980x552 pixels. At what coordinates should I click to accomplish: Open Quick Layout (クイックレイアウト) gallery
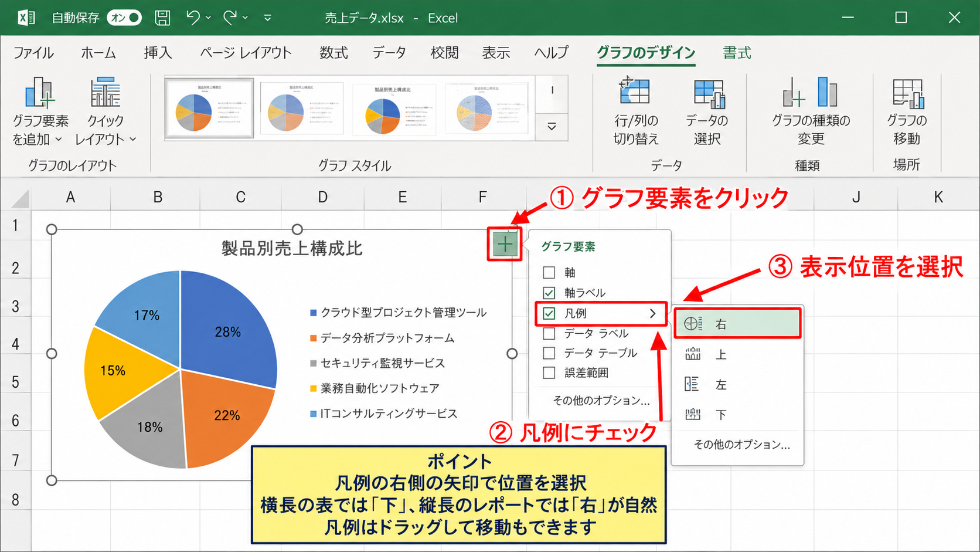pyautogui.click(x=106, y=111)
